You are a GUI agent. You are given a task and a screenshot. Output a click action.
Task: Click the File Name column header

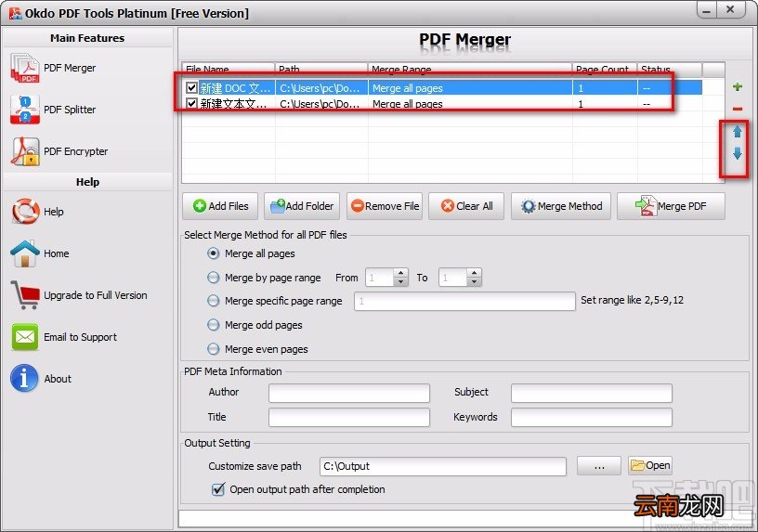coord(229,69)
